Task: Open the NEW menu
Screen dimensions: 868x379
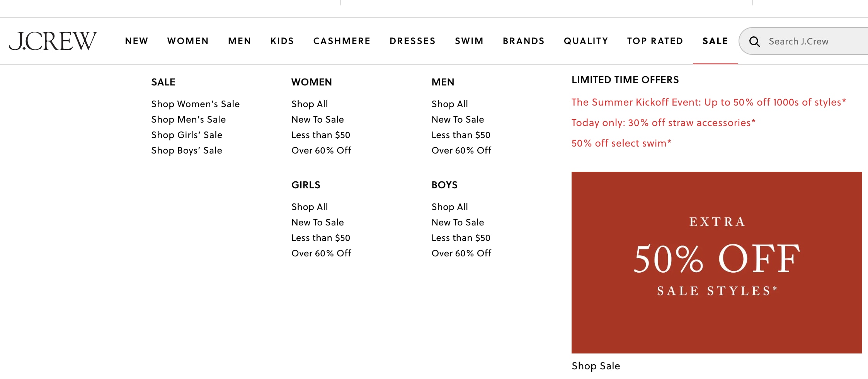Action: 136,41
